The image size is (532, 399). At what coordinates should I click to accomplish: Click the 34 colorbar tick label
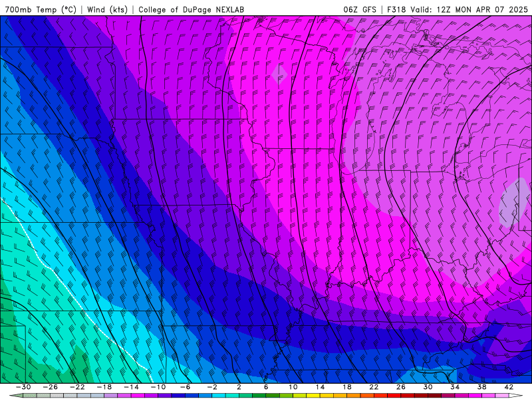point(455,387)
